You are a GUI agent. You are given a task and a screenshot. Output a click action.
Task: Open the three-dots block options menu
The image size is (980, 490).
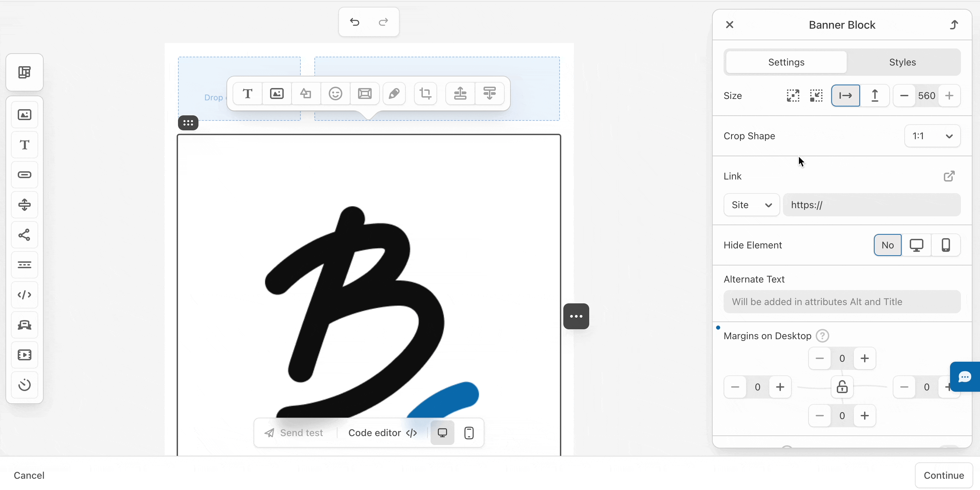(x=576, y=316)
